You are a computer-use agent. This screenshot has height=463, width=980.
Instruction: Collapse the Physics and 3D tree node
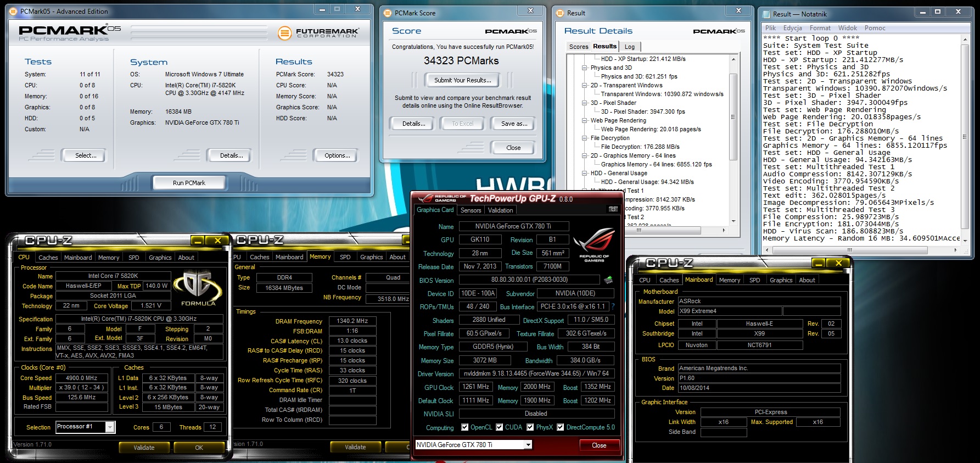[585, 68]
